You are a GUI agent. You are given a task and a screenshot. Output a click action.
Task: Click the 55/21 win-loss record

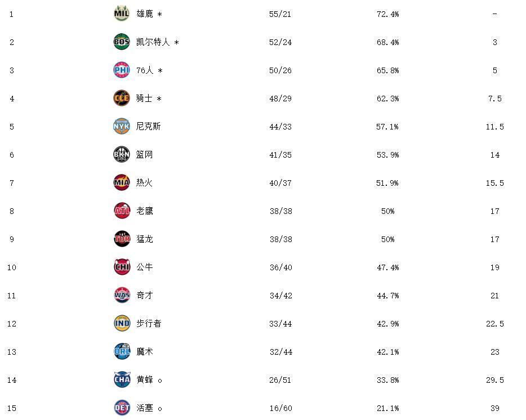(280, 14)
